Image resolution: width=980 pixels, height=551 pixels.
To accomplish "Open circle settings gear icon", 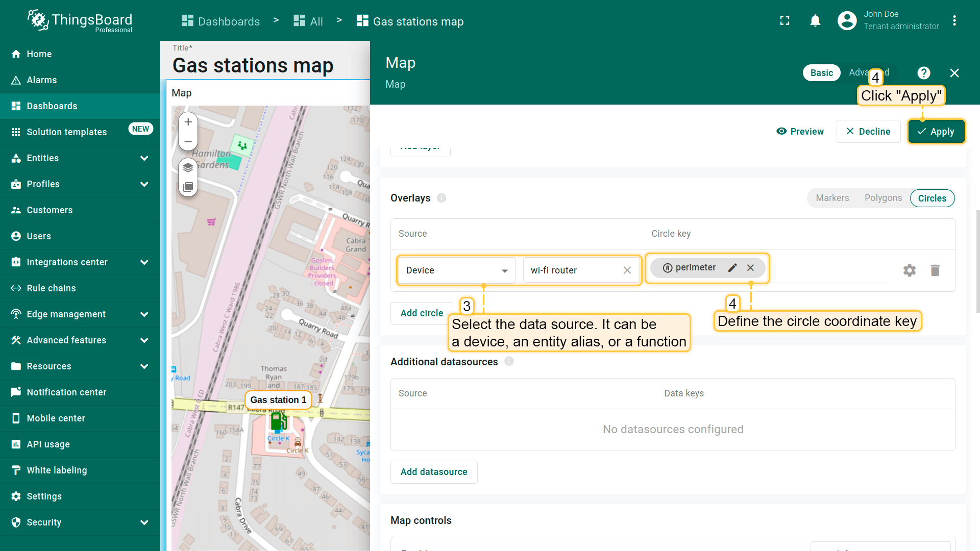I will tap(909, 270).
